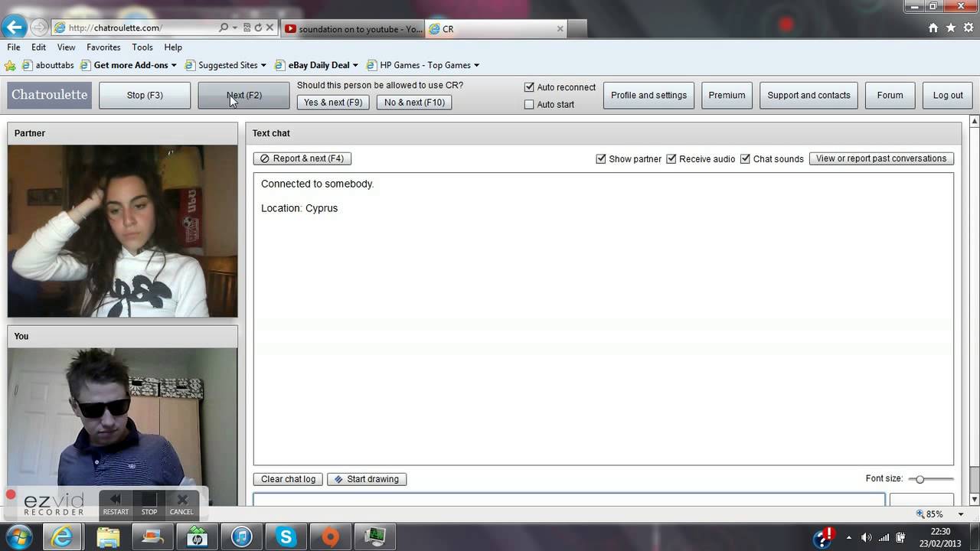Viewport: 980px width, 551px height.
Task: Open the browser Tools gear icon
Action: [x=969, y=28]
